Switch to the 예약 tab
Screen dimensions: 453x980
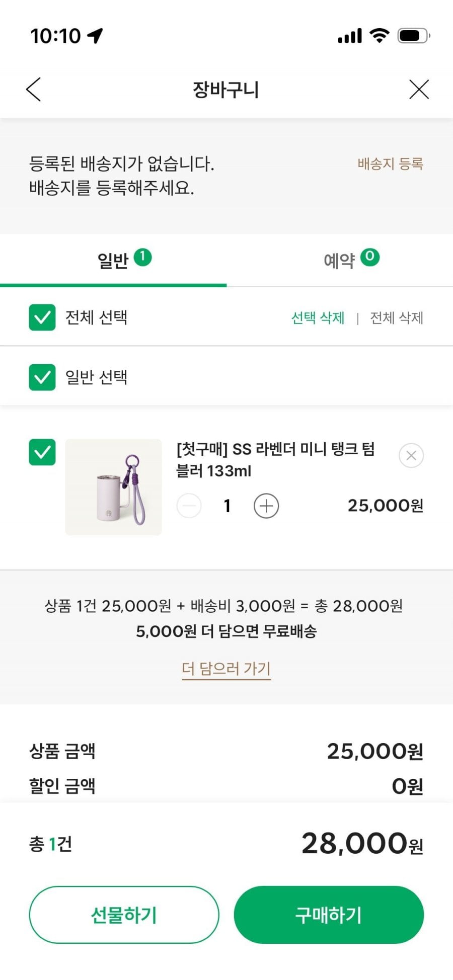point(340,261)
